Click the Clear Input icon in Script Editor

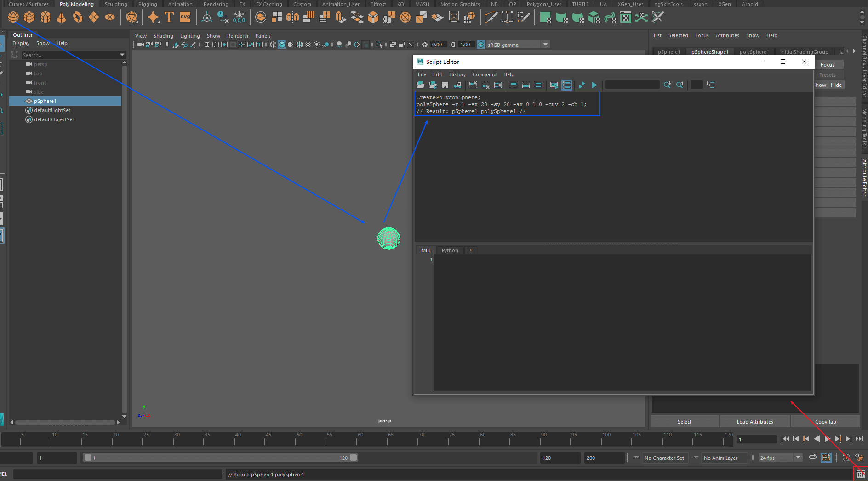coord(485,85)
